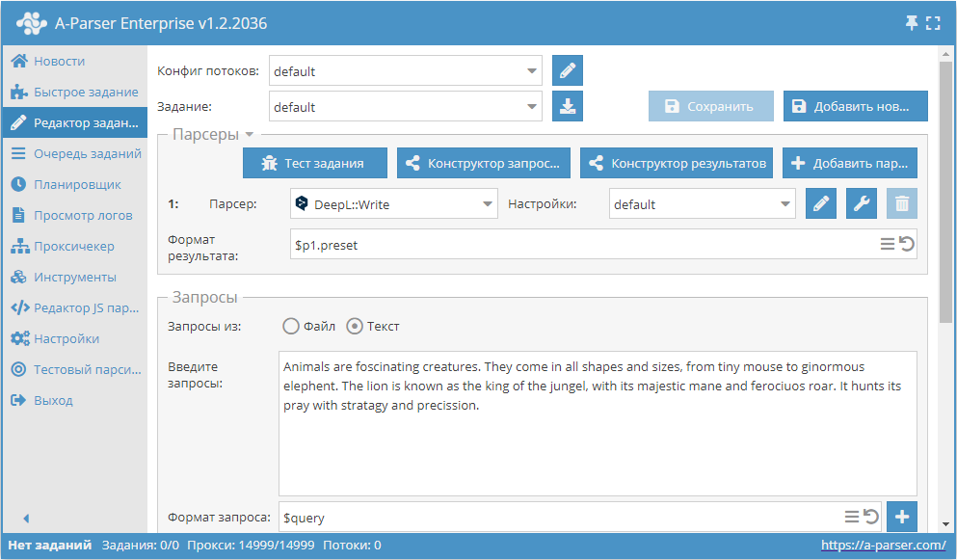Open the a-parser.com link in footer

(x=883, y=546)
